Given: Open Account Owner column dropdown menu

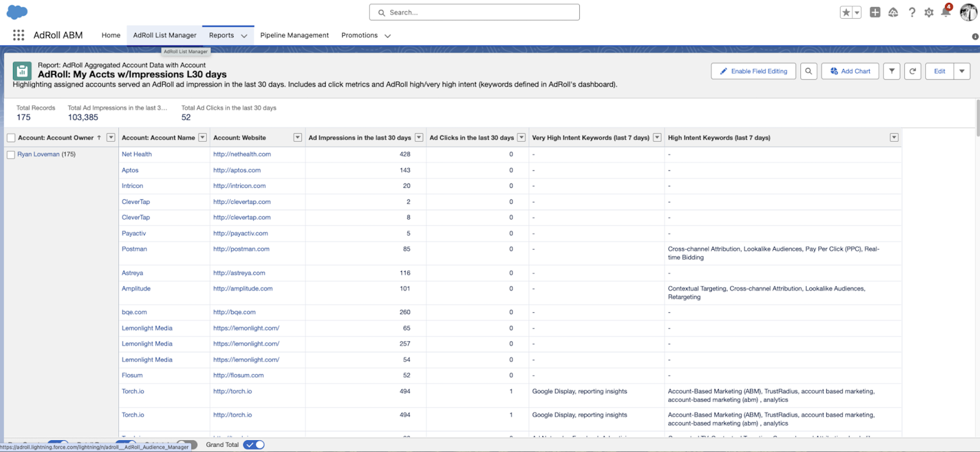Looking at the screenshot, I should click(111, 137).
